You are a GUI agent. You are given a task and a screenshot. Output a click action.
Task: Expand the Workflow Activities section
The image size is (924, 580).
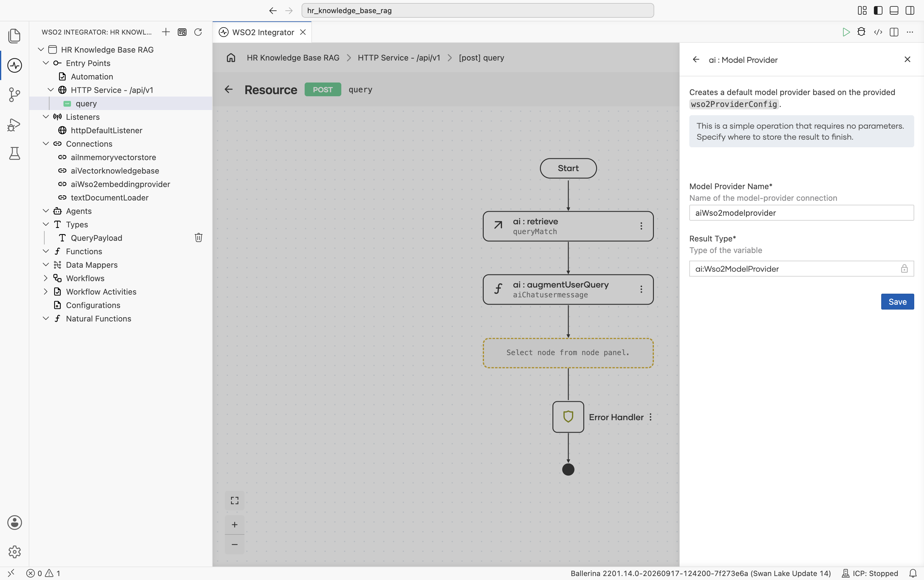(x=46, y=292)
